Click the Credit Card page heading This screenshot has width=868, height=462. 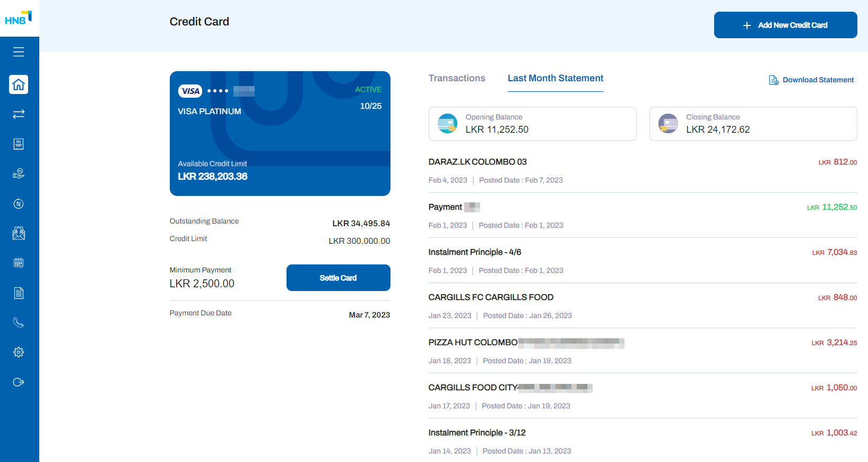click(199, 22)
